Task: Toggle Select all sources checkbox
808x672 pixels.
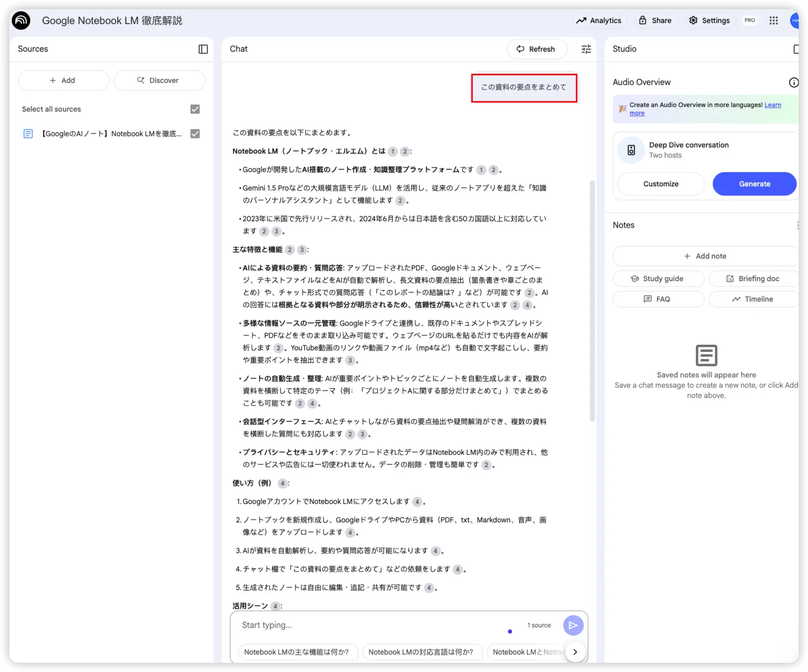Action: [x=195, y=109]
